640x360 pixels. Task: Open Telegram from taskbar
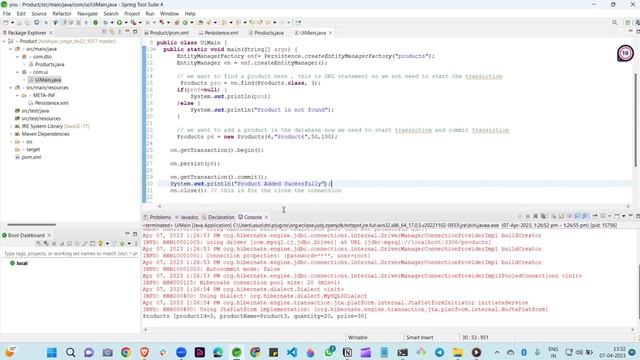tap(440, 352)
